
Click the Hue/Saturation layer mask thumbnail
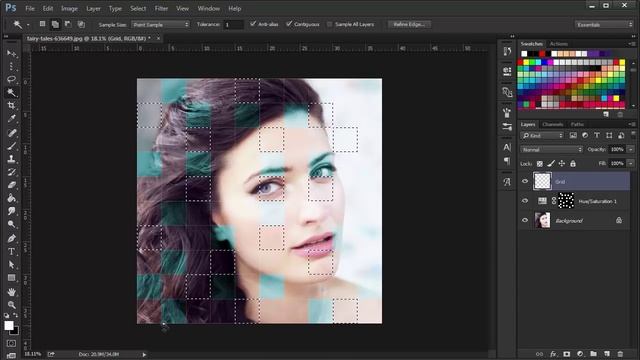coord(566,201)
